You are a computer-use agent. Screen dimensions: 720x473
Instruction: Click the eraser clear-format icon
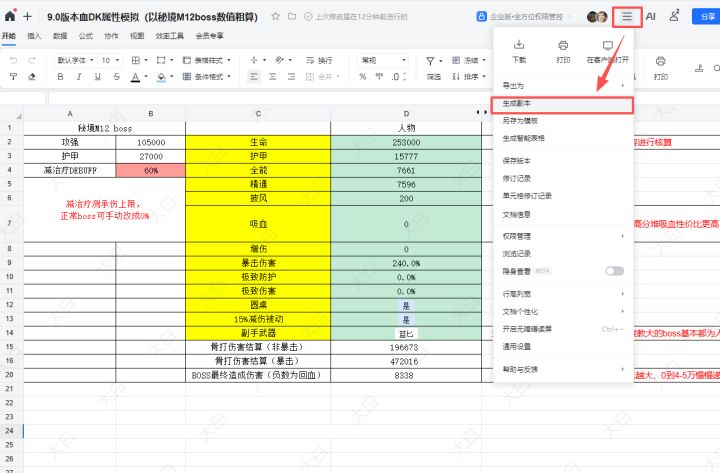click(x=32, y=77)
